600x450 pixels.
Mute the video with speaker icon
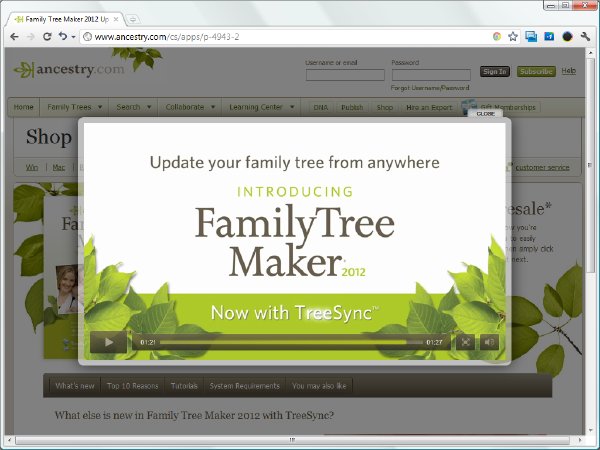pyautogui.click(x=489, y=342)
